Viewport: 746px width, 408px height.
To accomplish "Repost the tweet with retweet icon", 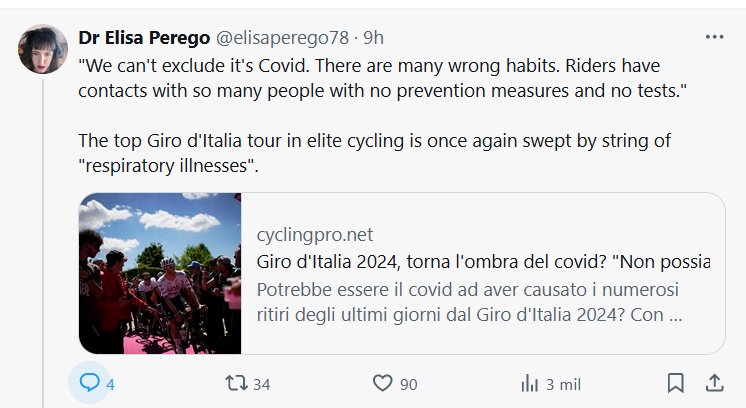I will [x=233, y=383].
